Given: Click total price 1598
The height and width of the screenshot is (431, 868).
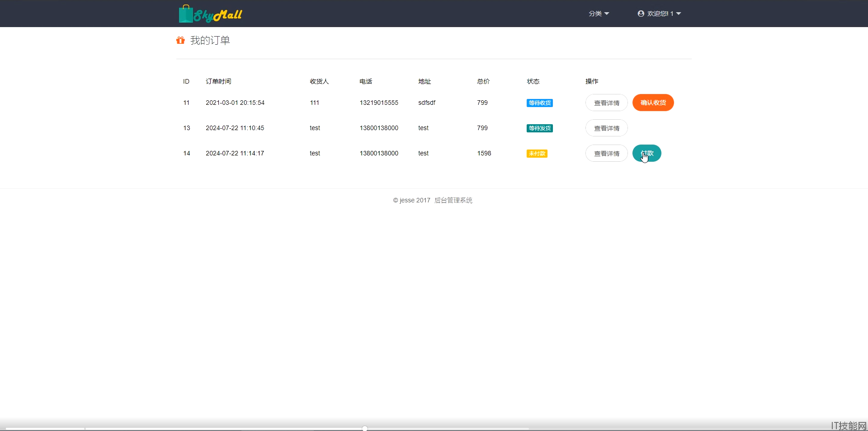Looking at the screenshot, I should click(484, 153).
